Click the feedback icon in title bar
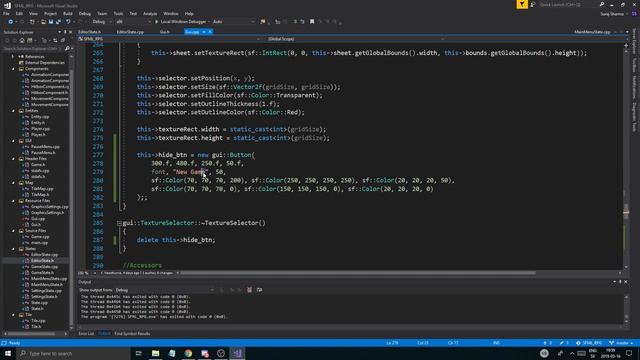The height and width of the screenshot is (360, 640). click(x=533, y=4)
